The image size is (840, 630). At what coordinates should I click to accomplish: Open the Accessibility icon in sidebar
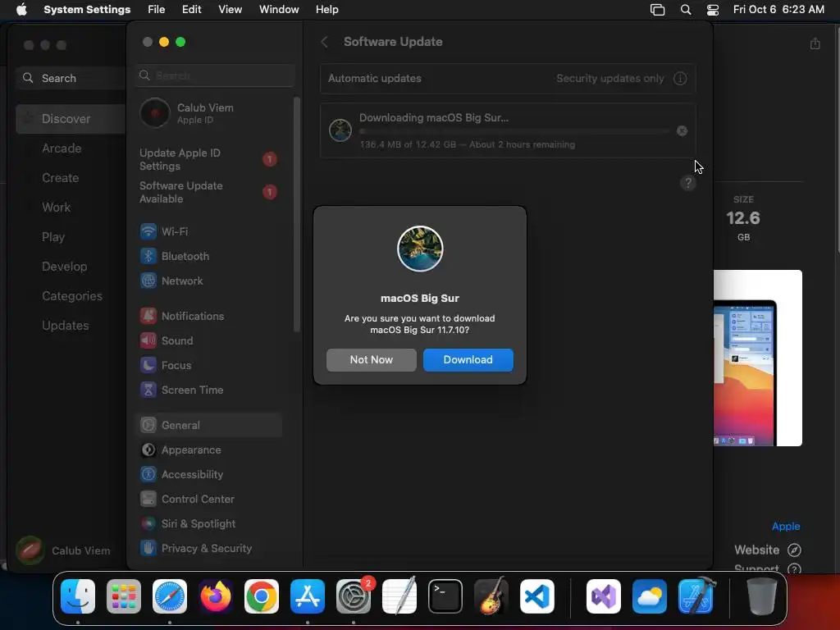tap(148, 475)
